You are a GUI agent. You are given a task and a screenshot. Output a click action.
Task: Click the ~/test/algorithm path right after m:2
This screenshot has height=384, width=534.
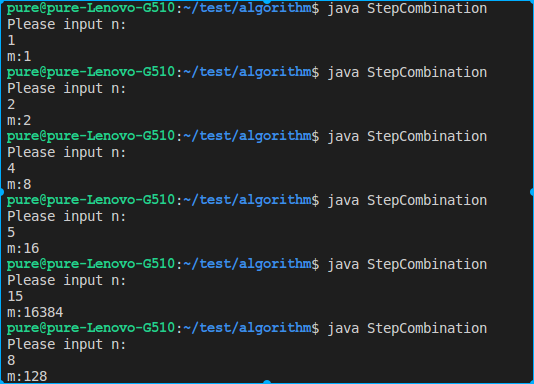[x=247, y=136]
